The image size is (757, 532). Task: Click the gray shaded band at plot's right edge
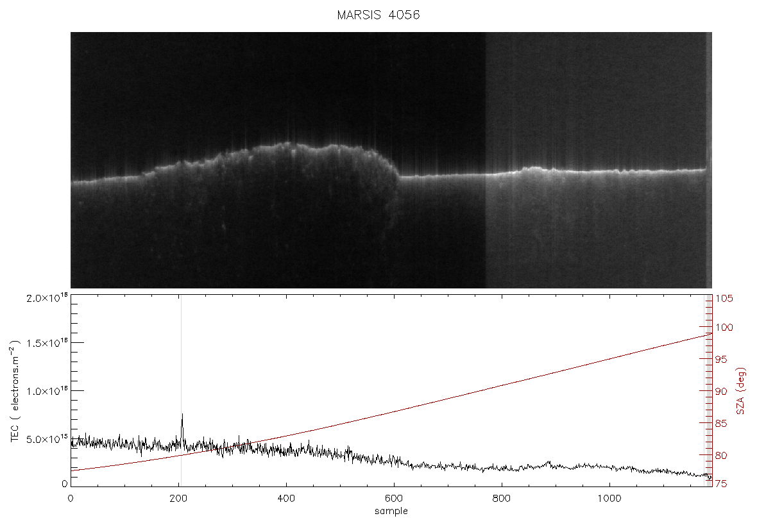pos(709,390)
